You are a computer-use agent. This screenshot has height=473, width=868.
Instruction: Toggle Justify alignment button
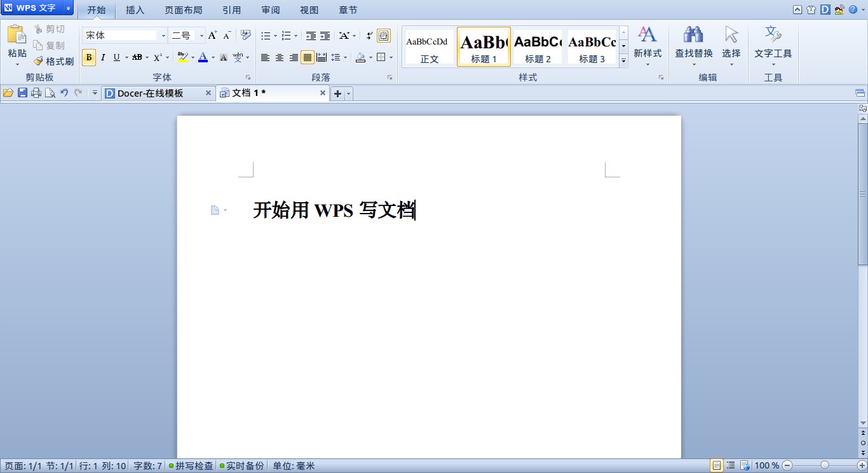click(308, 58)
